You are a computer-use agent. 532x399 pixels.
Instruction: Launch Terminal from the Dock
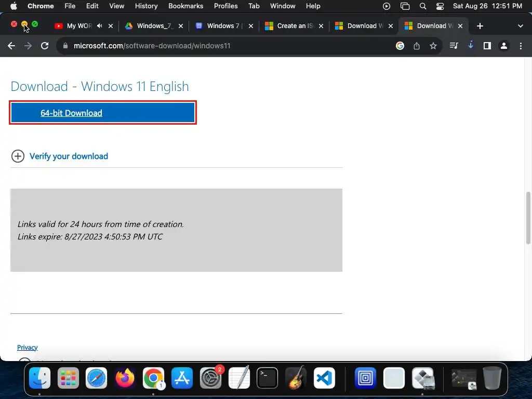click(x=268, y=378)
